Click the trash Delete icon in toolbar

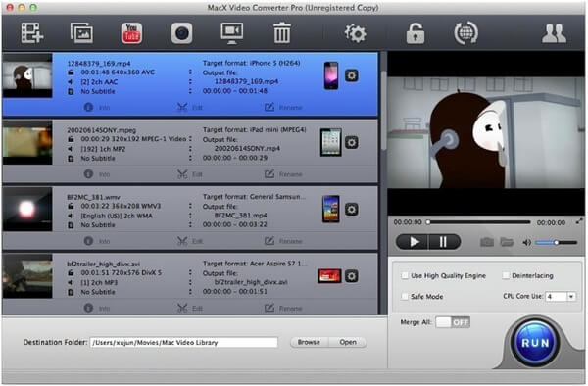(281, 33)
